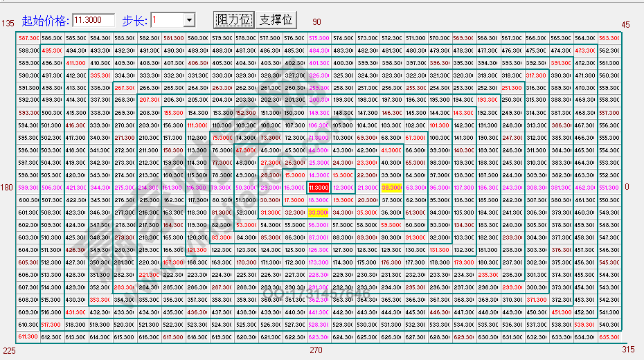Image resolution: width=644 pixels, height=360 pixels.
Task: Select the yellow highlighted cell 33.300
Action: point(319,213)
